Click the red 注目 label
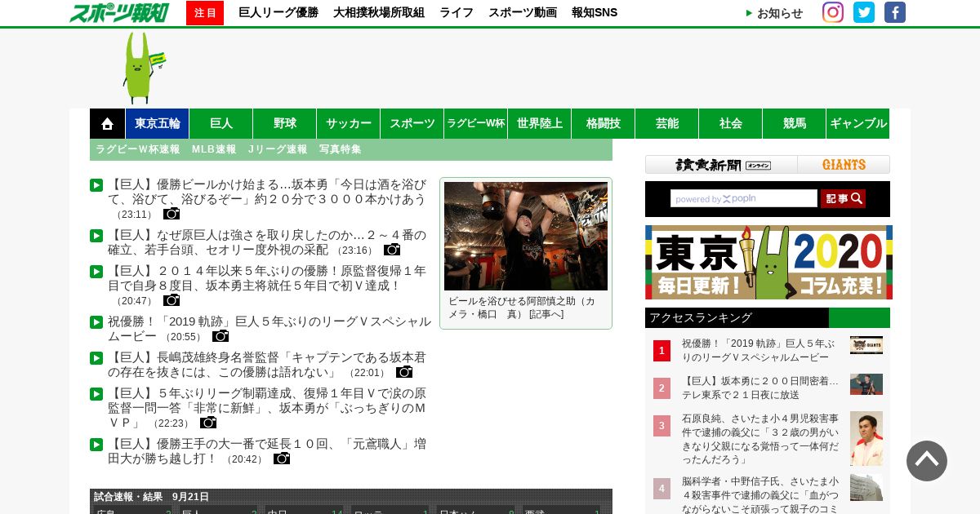The height and width of the screenshot is (514, 980). coord(205,13)
